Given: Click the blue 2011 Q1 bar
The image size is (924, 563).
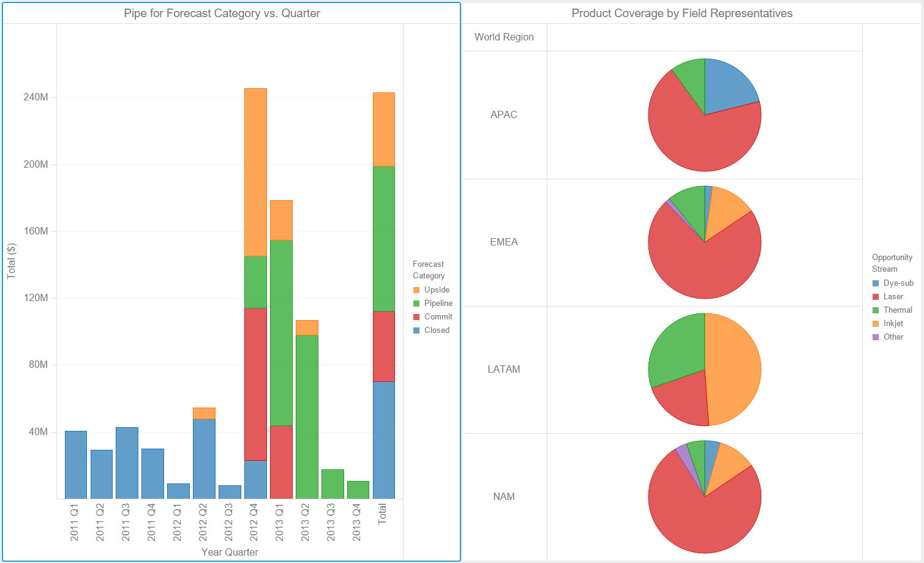Looking at the screenshot, I should [75, 465].
